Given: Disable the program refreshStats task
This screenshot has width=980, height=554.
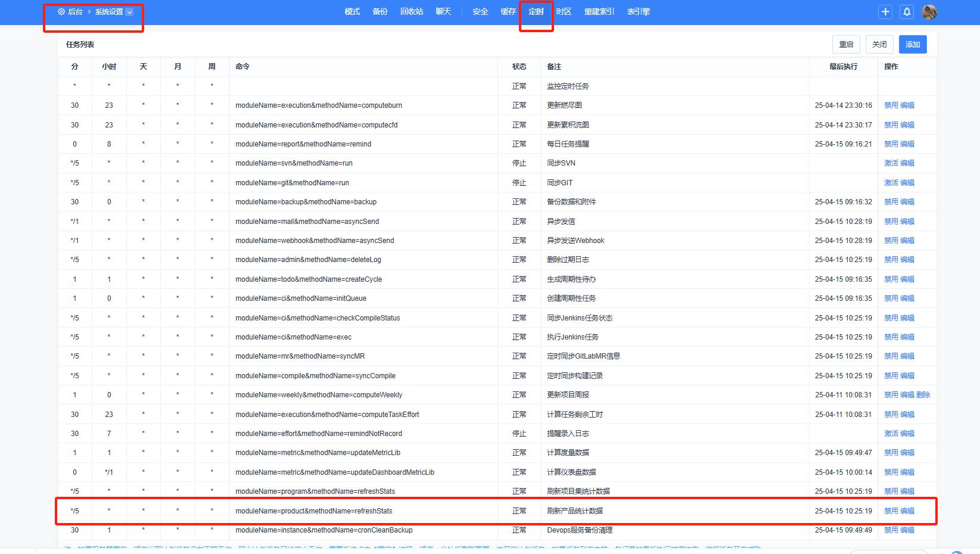Looking at the screenshot, I should 891,491.
